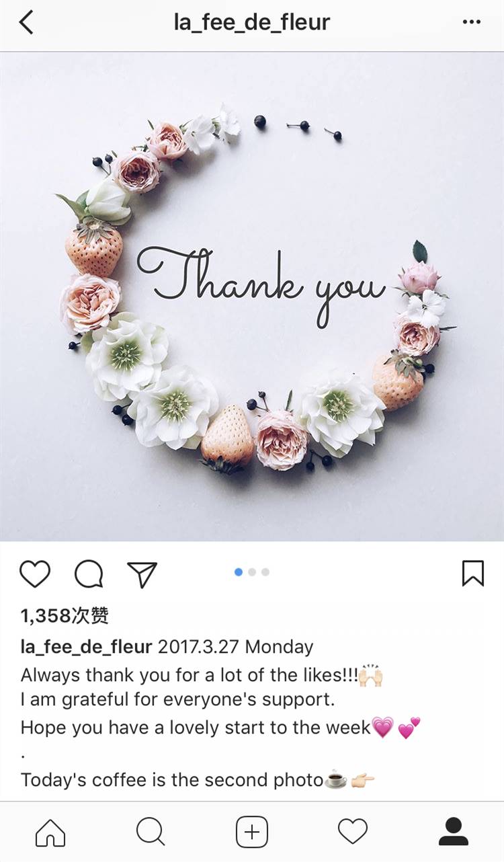Tap the la_fee_de_fleur title in the header
Viewport: 504px width, 862px height.
pyautogui.click(x=252, y=22)
